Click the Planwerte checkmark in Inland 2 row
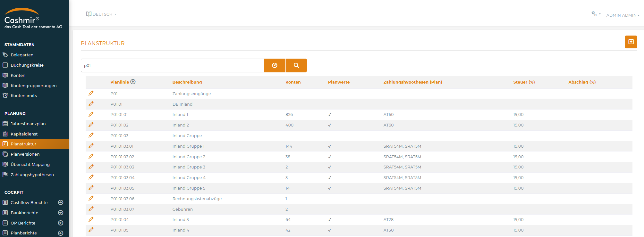 pos(330,125)
